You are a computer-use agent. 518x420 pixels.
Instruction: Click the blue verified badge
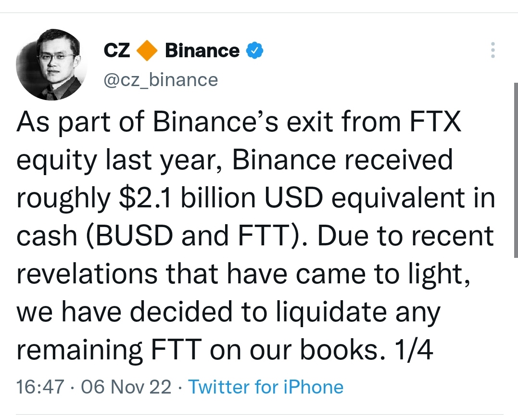coord(254,51)
